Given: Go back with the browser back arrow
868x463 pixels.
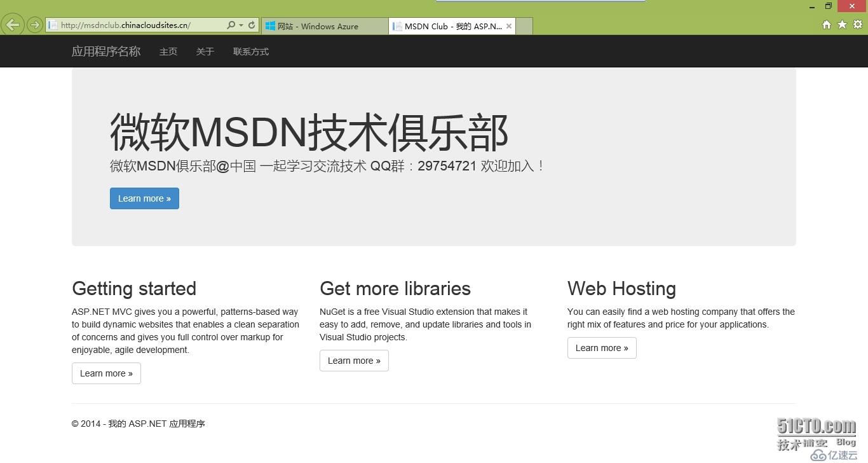Looking at the screenshot, I should coord(13,25).
